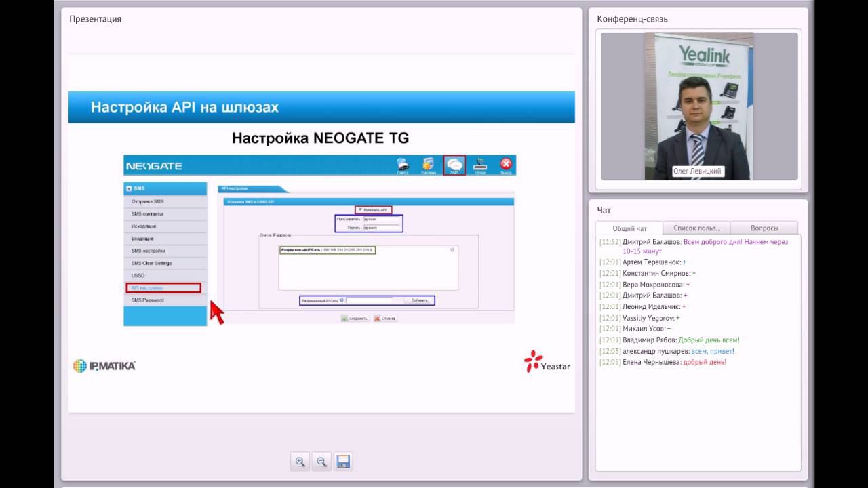Open the Список польз... tab
Image resolution: width=868 pixels, height=488 pixels.
[x=696, y=228]
